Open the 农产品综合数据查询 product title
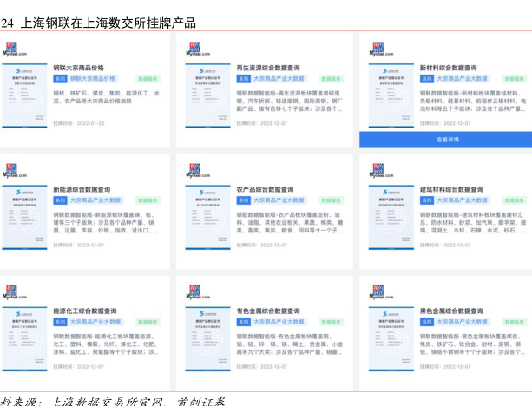The width and height of the screenshot is (532, 406). pyautogui.click(x=265, y=189)
